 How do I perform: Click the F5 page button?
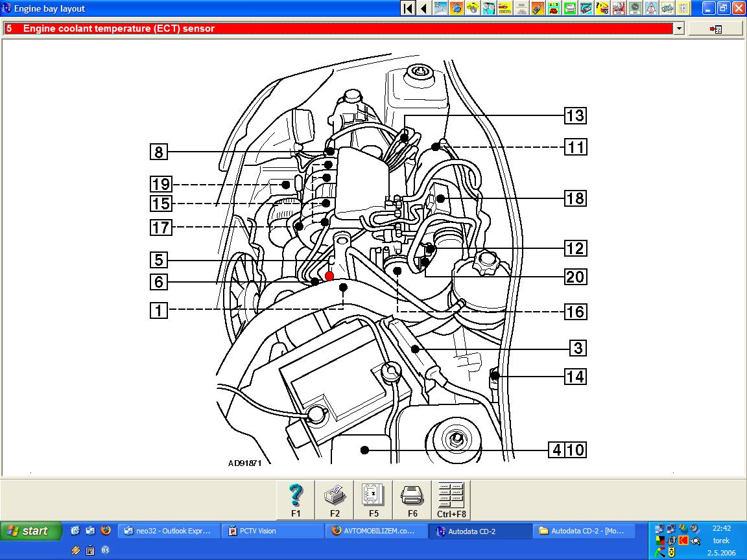[x=373, y=500]
